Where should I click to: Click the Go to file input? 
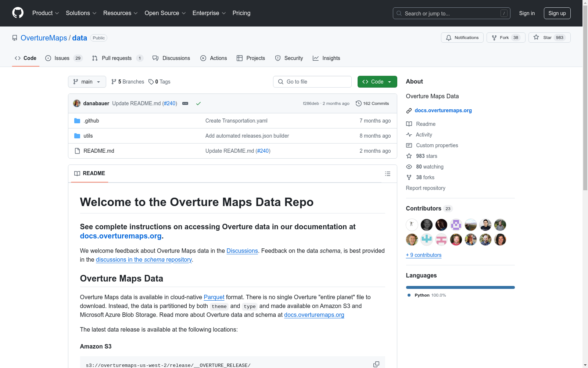[x=312, y=82]
